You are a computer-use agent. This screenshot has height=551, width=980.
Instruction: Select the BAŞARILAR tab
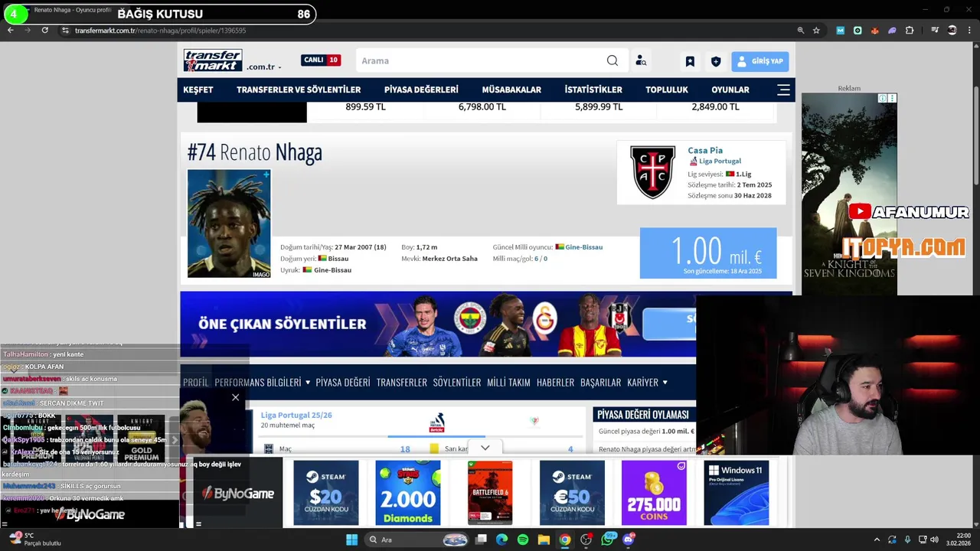point(601,382)
